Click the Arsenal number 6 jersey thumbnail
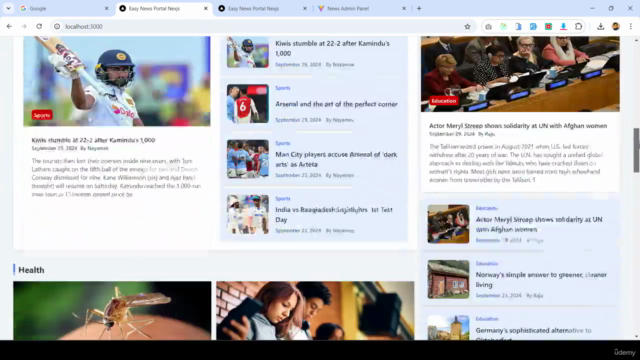This screenshot has width=640, height=360. [248, 104]
